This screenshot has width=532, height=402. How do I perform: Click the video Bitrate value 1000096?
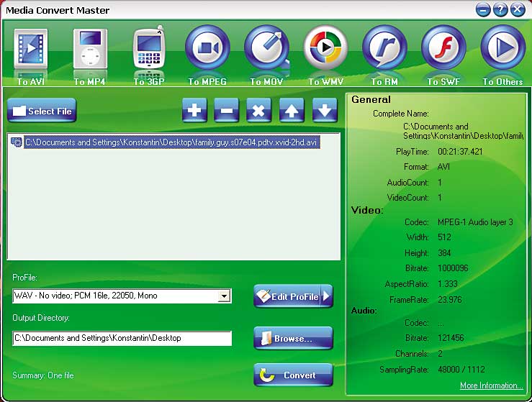point(453,268)
